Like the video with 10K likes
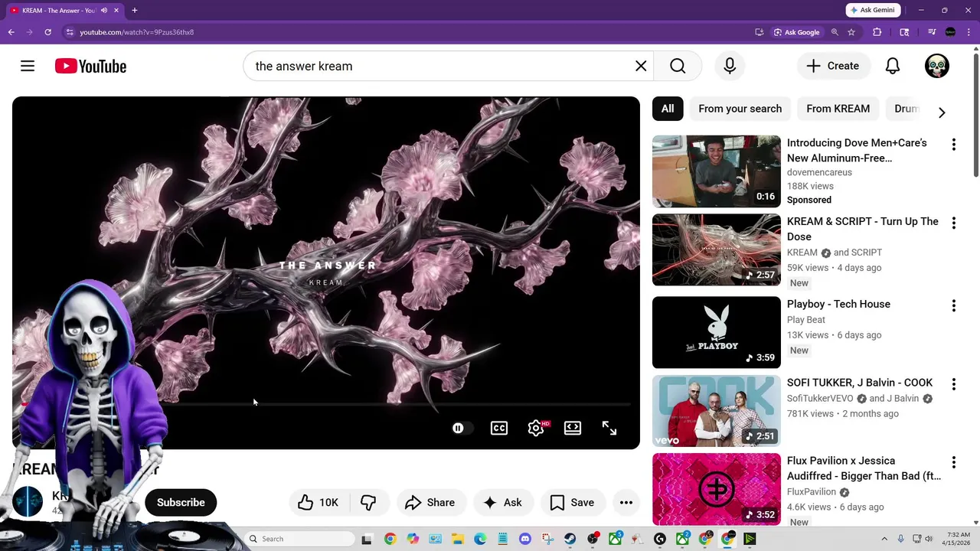This screenshot has height=551, width=980. click(318, 503)
